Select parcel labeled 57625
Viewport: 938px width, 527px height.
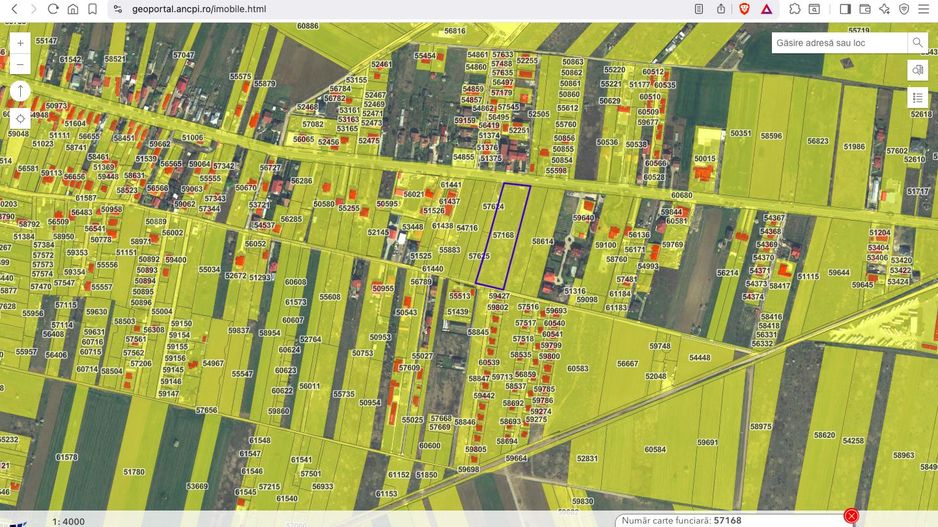pos(479,255)
